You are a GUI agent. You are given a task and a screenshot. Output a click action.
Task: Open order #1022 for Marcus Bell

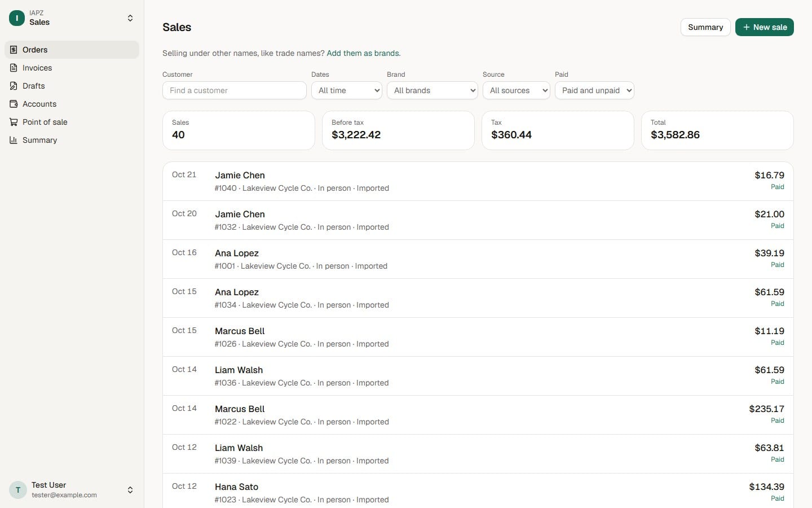point(478,415)
